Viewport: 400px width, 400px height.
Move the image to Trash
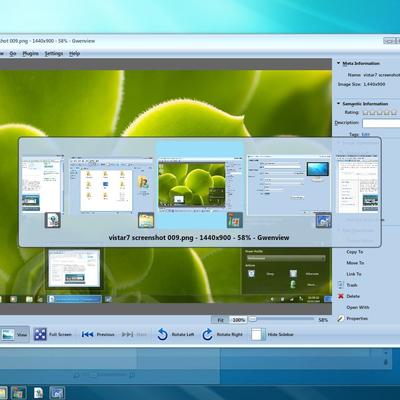[347, 285]
